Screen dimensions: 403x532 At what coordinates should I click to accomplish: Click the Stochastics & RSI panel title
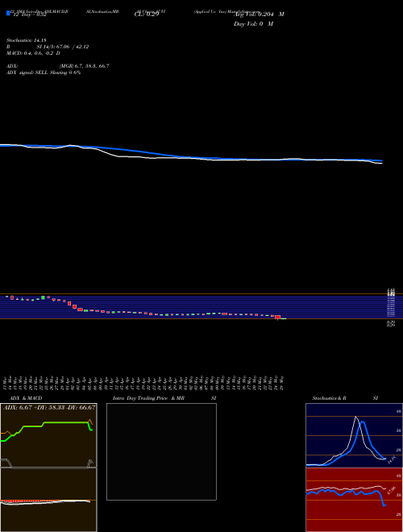[345, 398]
